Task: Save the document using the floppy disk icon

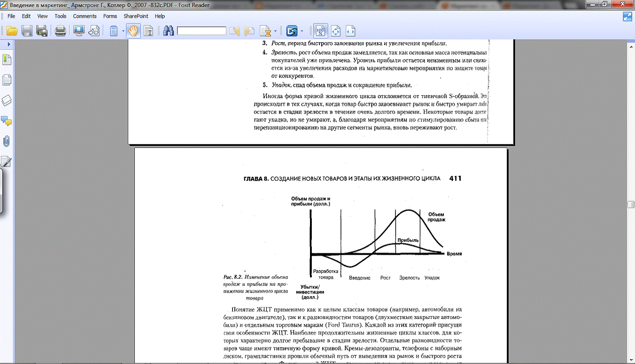Action: (x=27, y=31)
